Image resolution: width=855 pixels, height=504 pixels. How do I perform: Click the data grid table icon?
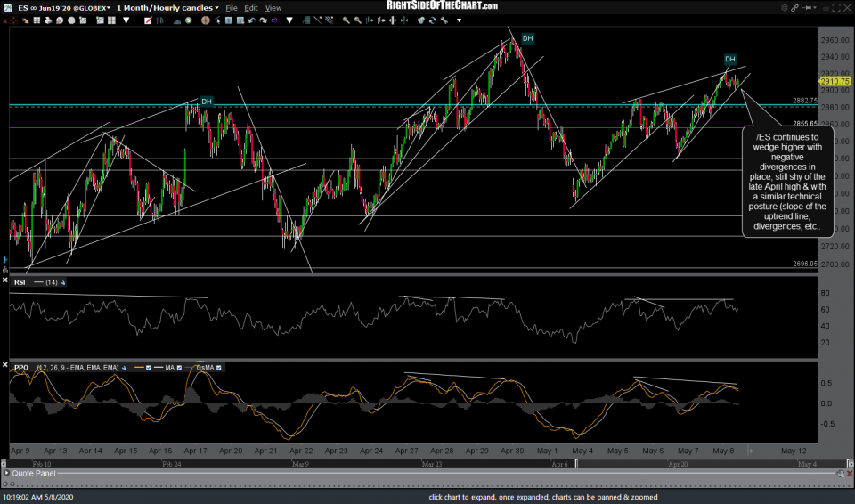pos(37,20)
